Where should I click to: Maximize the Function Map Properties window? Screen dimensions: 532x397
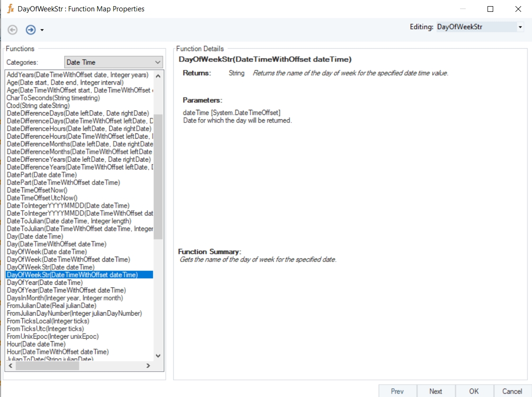coord(490,9)
